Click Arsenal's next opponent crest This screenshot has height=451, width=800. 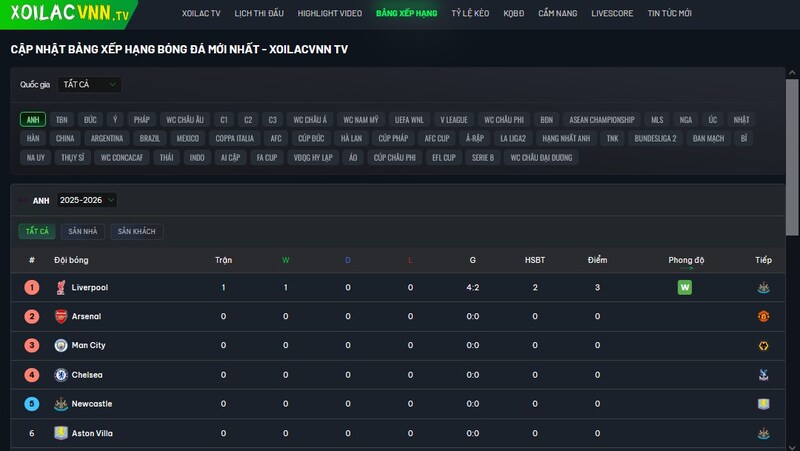(763, 316)
